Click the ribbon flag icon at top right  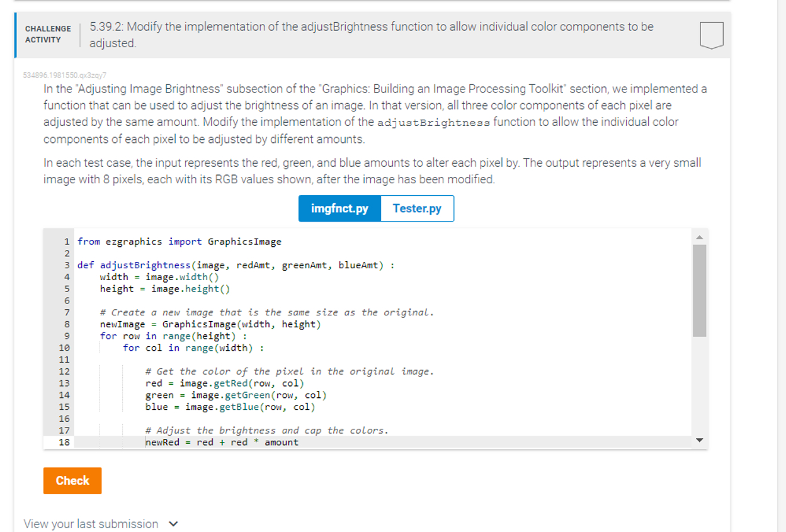point(712,35)
